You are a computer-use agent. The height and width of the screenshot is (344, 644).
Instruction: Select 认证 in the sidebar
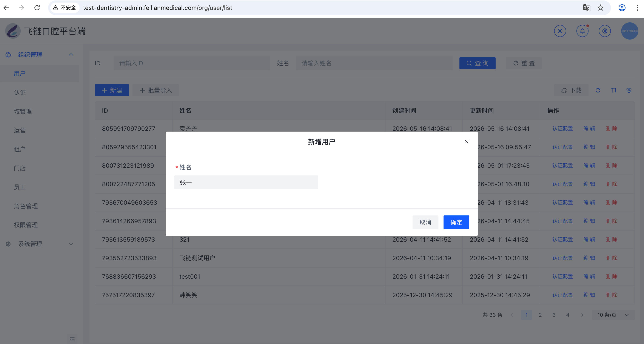(x=40, y=92)
